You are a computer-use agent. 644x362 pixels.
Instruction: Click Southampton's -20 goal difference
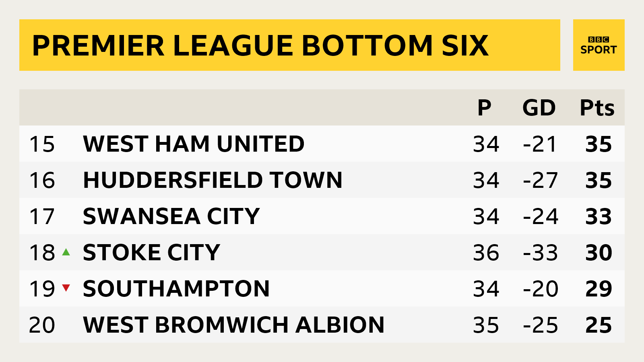[540, 289]
